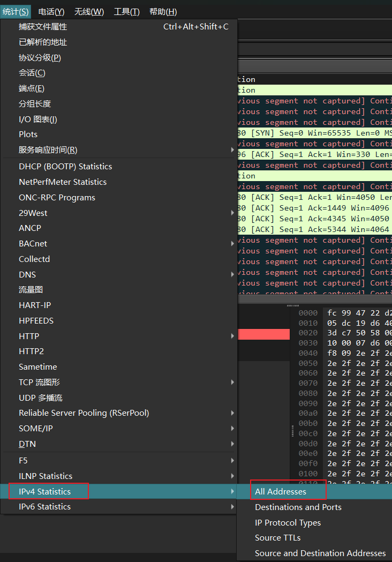Open the 电话(Y) menu
392x562 pixels.
tap(51, 12)
